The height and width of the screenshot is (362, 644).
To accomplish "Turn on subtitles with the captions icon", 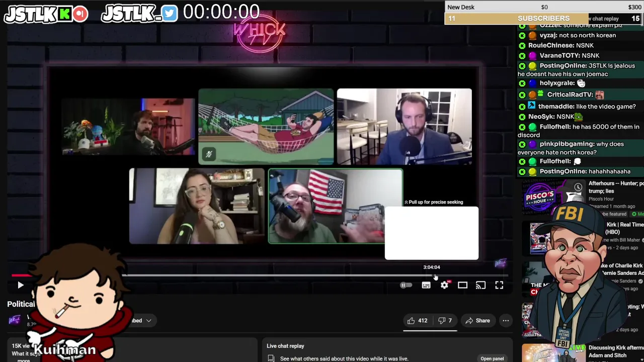I will [426, 285].
